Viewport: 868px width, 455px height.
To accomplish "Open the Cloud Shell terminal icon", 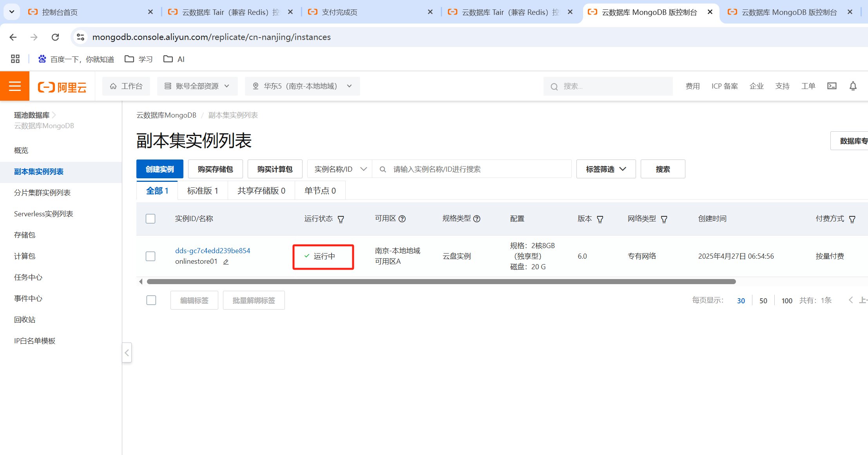I will coord(832,86).
